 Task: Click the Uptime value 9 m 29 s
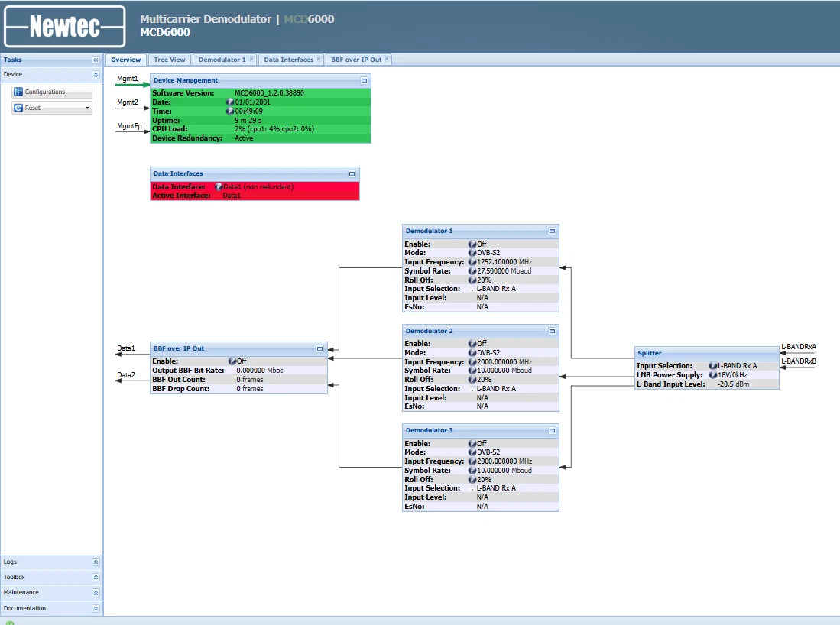(248, 121)
